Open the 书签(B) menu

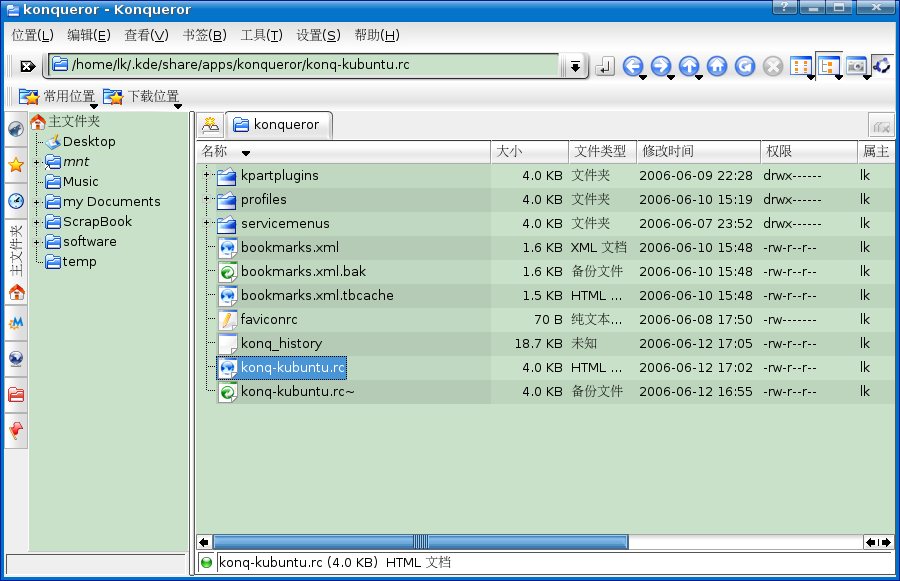[204, 36]
